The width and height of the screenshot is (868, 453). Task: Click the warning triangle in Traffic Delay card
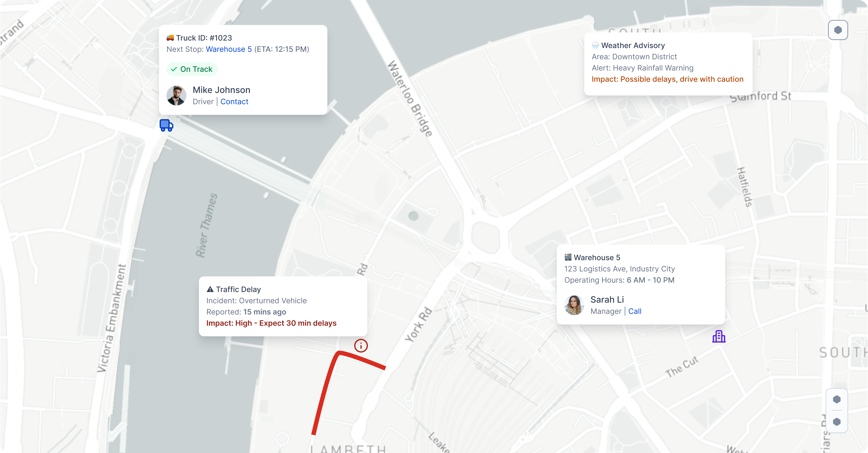click(210, 289)
